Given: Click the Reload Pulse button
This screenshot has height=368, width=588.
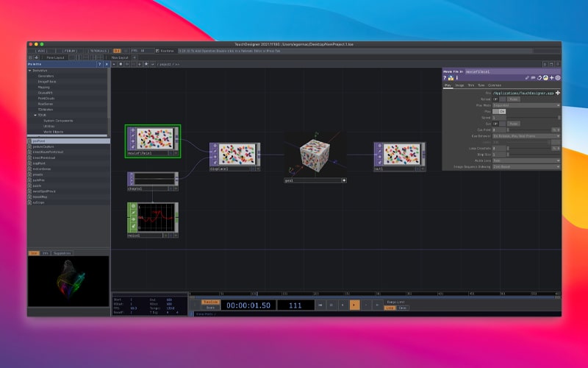Looking at the screenshot, I should tap(514, 99).
